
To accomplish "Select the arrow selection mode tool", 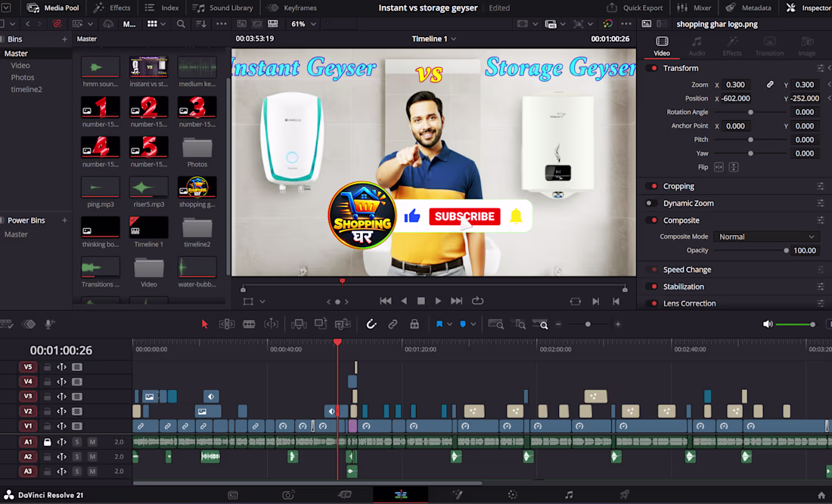I will pyautogui.click(x=205, y=324).
